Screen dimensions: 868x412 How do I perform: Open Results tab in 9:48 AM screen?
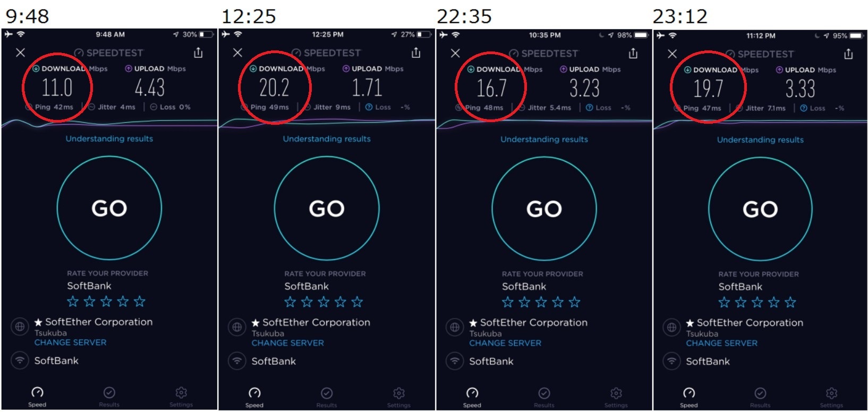[109, 397]
